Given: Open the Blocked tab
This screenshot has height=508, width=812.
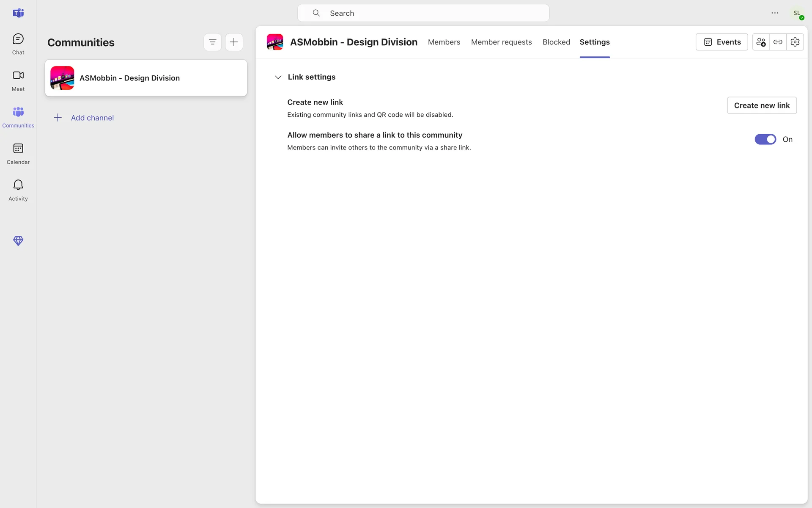Looking at the screenshot, I should (556, 42).
